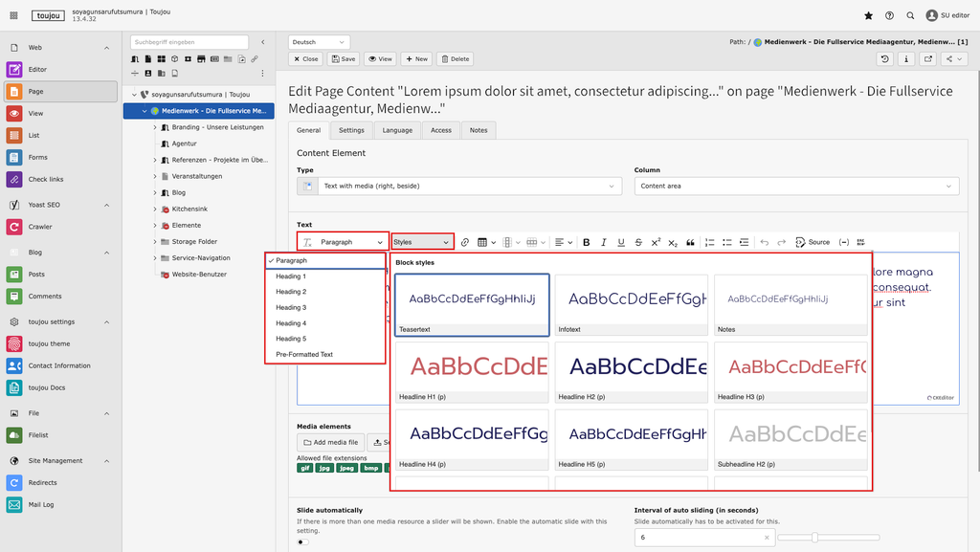The width and height of the screenshot is (980, 552).
Task: Open the Column dropdown
Action: click(x=796, y=187)
